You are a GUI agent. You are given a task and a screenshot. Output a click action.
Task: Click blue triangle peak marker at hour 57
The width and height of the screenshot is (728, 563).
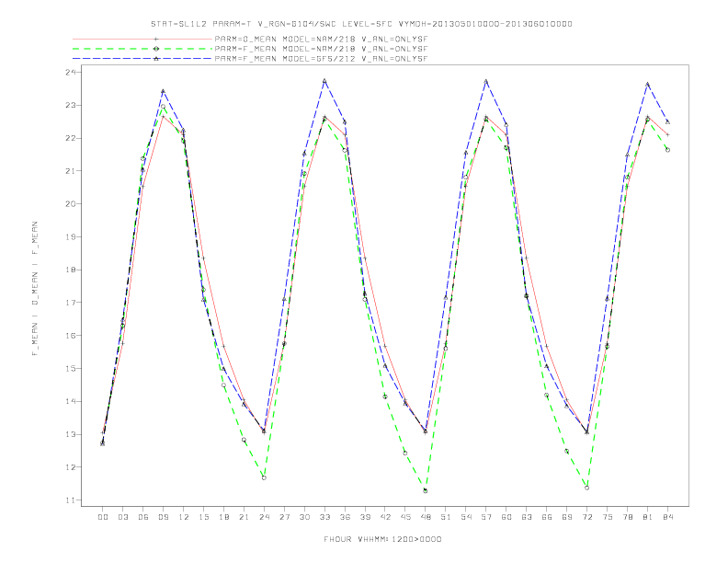click(x=486, y=81)
